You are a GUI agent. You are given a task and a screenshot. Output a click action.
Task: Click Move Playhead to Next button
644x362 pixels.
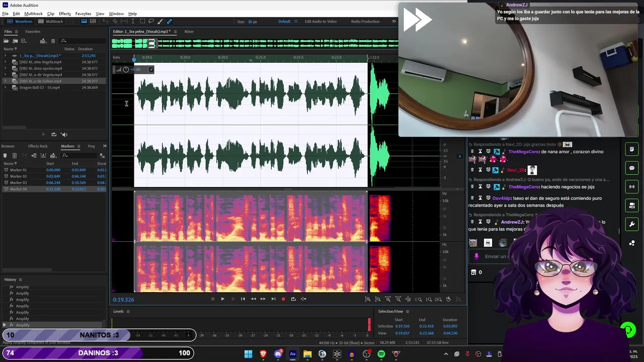[x=273, y=299]
